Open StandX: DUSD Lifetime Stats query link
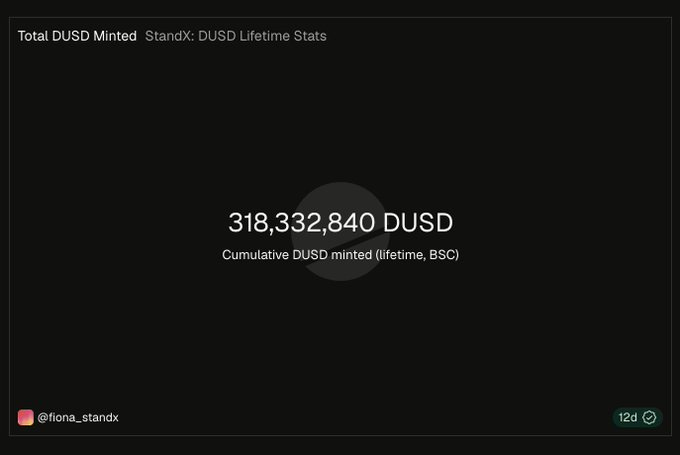Image resolution: width=680 pixels, height=455 pixels. pos(235,36)
